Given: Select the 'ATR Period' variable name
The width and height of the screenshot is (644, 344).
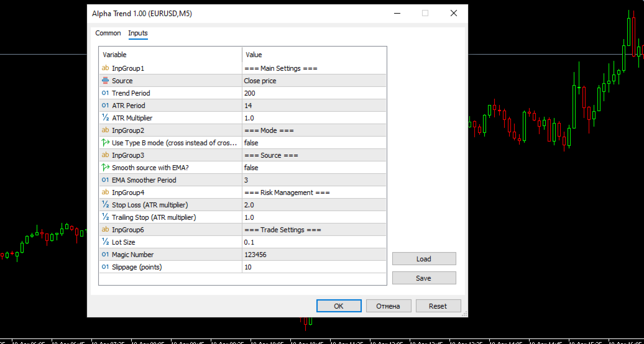Looking at the screenshot, I should tap(128, 106).
